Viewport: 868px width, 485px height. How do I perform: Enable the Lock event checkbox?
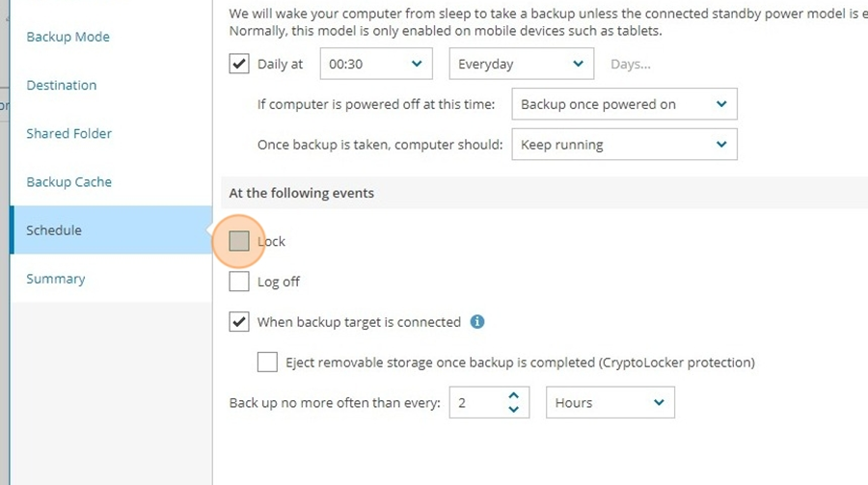(x=239, y=241)
